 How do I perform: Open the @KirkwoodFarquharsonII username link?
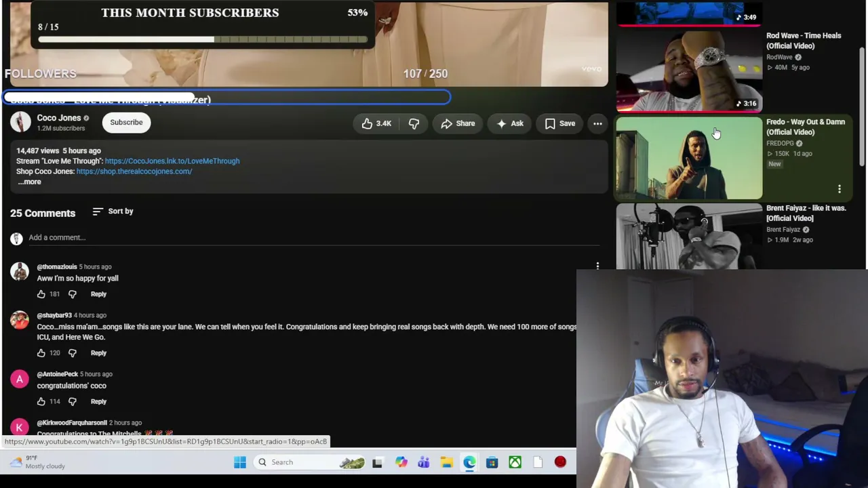[x=72, y=423]
